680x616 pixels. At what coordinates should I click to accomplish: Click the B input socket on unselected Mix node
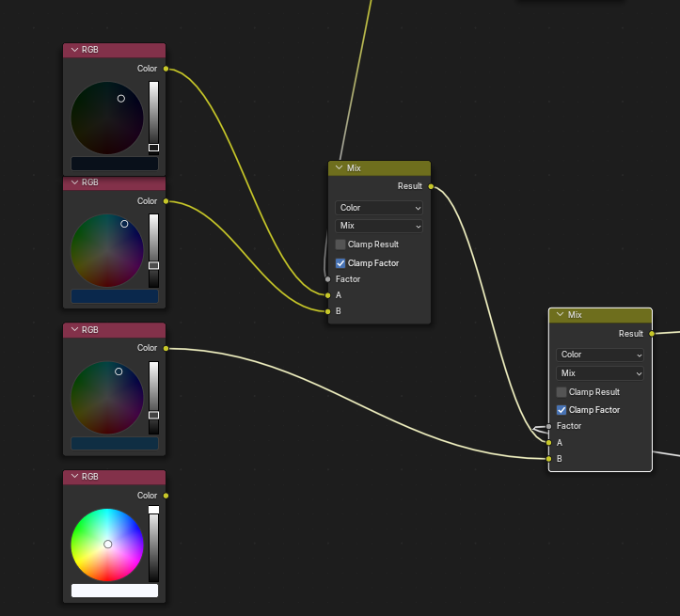tap(328, 311)
